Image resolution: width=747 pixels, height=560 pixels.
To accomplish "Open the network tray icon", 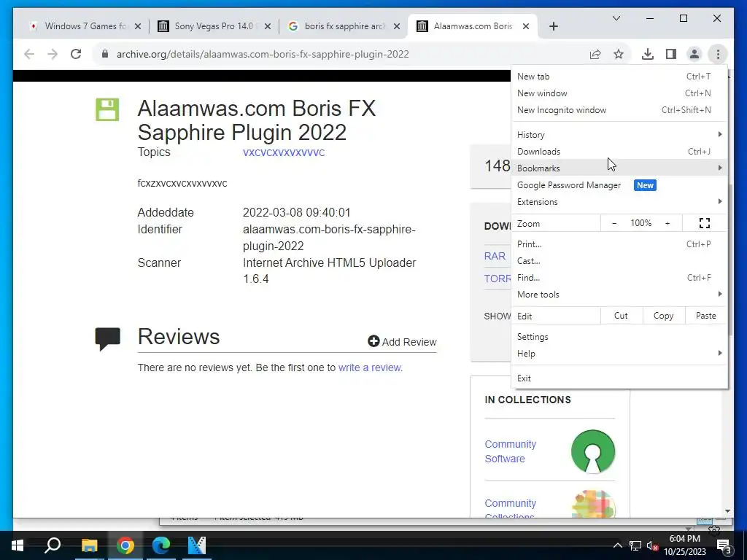I will (635, 545).
